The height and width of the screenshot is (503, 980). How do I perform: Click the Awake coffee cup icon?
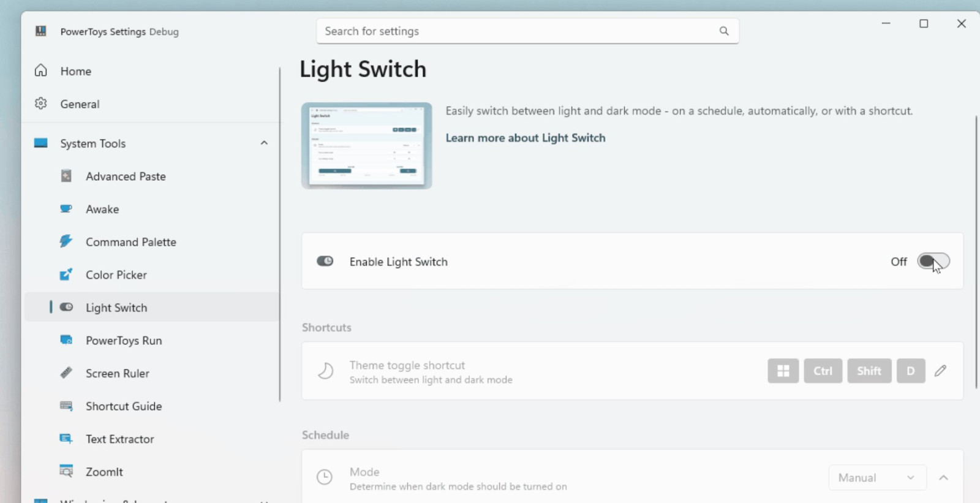click(66, 209)
